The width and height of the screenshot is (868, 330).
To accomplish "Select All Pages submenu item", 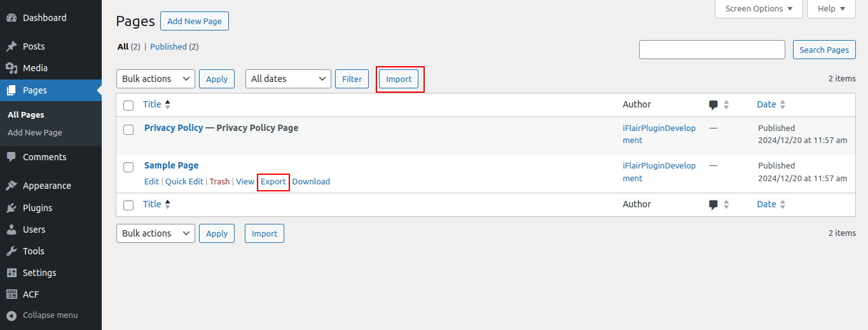I will 25,115.
